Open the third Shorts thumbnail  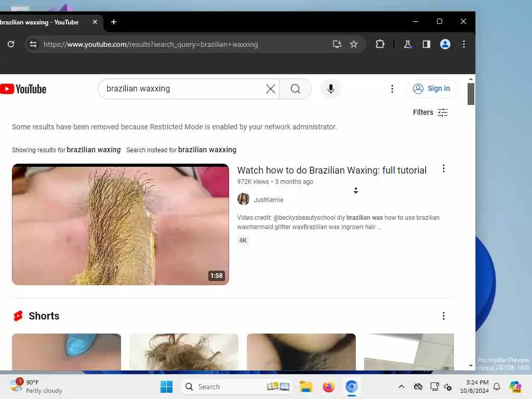(301, 352)
